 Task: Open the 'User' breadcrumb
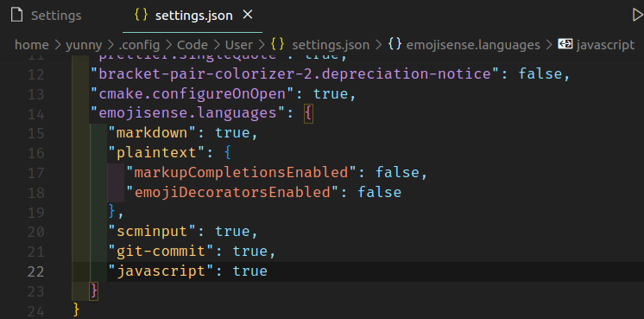point(239,45)
